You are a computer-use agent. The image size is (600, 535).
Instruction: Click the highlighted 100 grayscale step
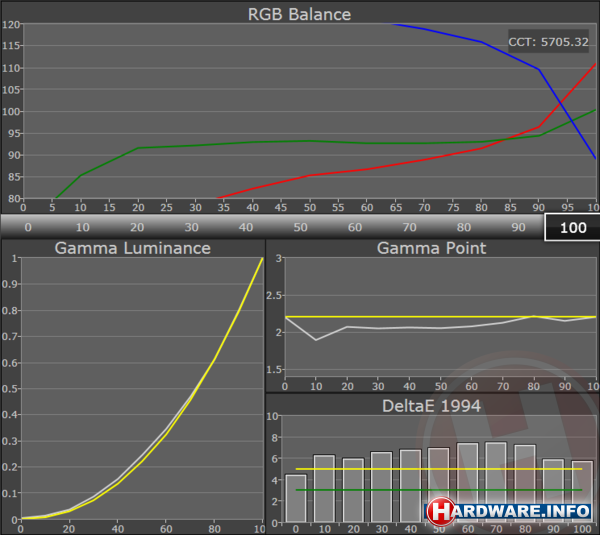pos(571,227)
